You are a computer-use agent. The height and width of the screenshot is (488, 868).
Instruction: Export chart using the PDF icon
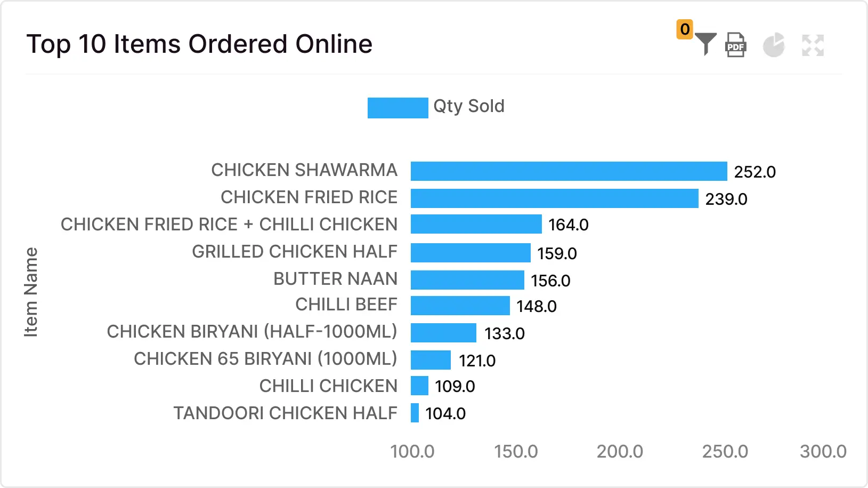[x=735, y=45]
